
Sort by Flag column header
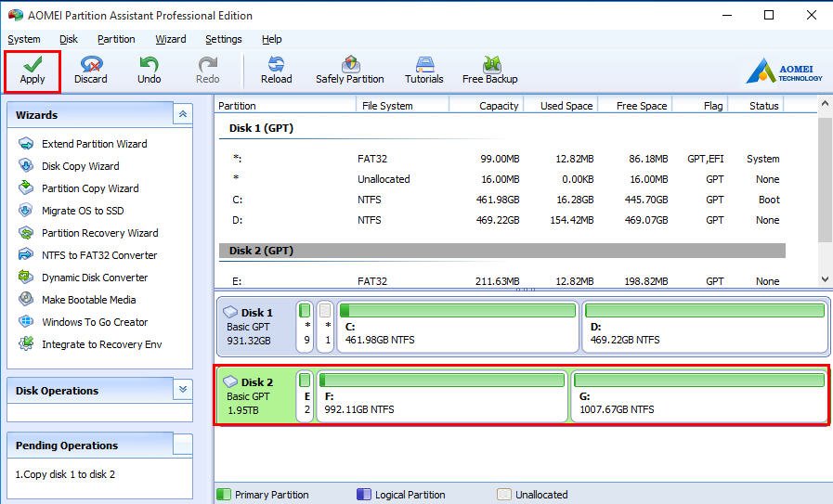point(700,106)
